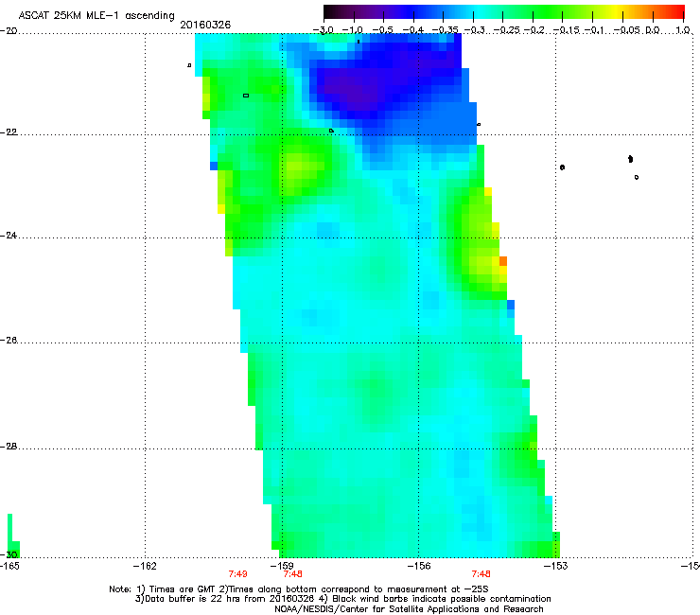
Task: Click the red 7:49 time label
Action: click(x=238, y=574)
